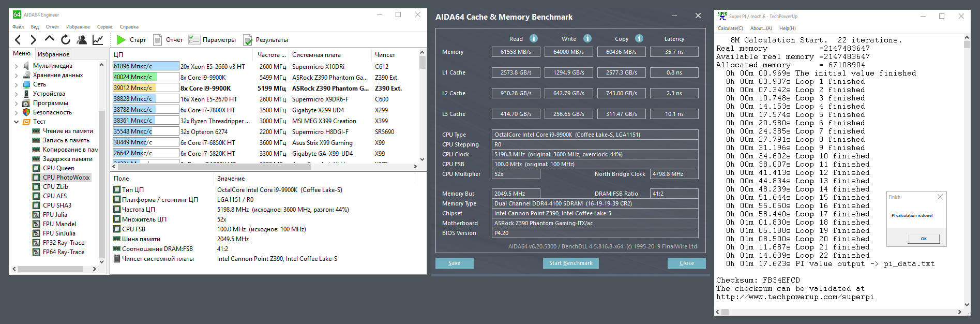Open the Файл menu in AIDA64

18,27
